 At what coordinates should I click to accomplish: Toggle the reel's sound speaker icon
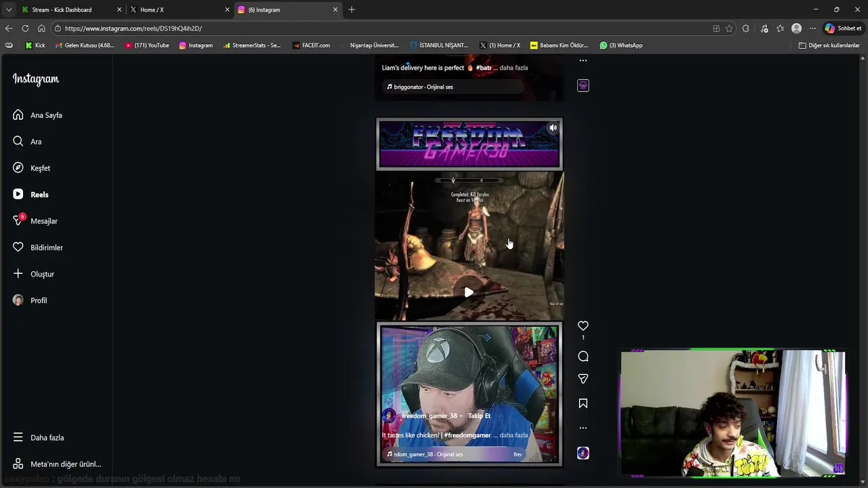click(553, 127)
